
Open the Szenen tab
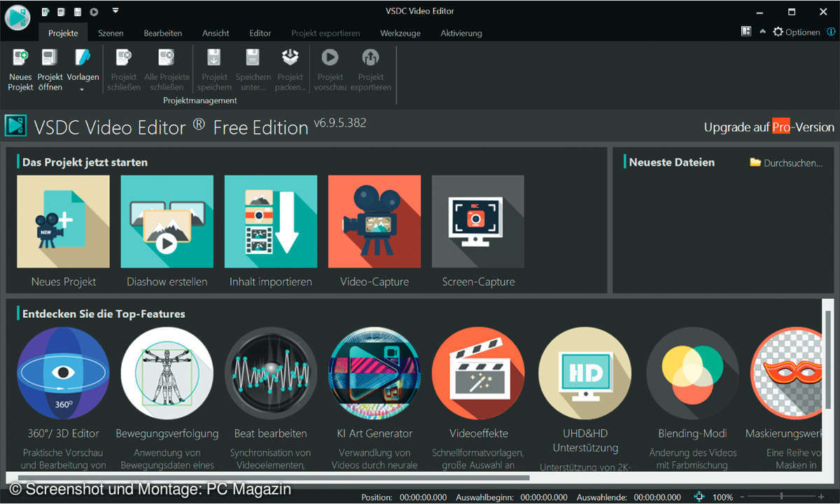[x=111, y=33]
